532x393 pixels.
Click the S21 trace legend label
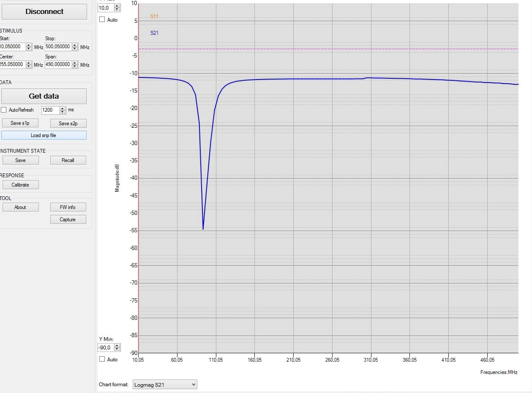click(154, 33)
